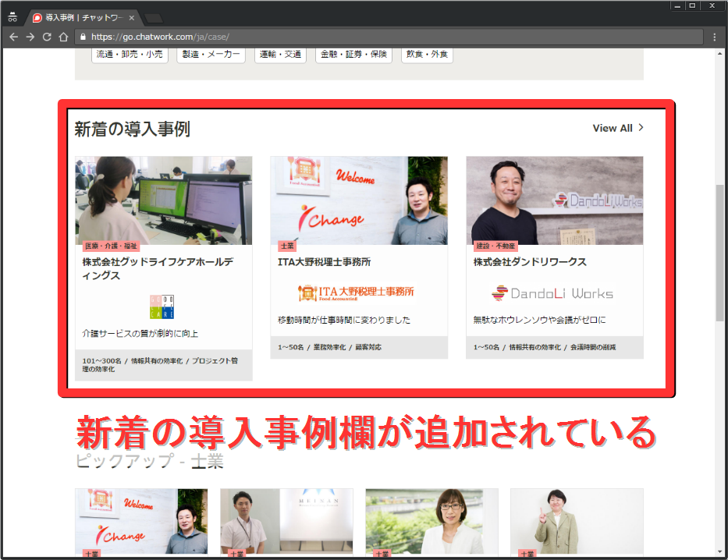This screenshot has height=560, width=728.
Task: Open 株式会社ダンドリワークス case title
Action: click(530, 262)
